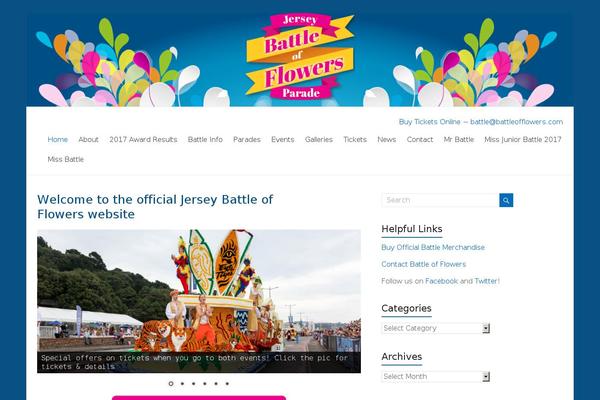
Task: Select the Parades menu item
Action: click(x=247, y=139)
